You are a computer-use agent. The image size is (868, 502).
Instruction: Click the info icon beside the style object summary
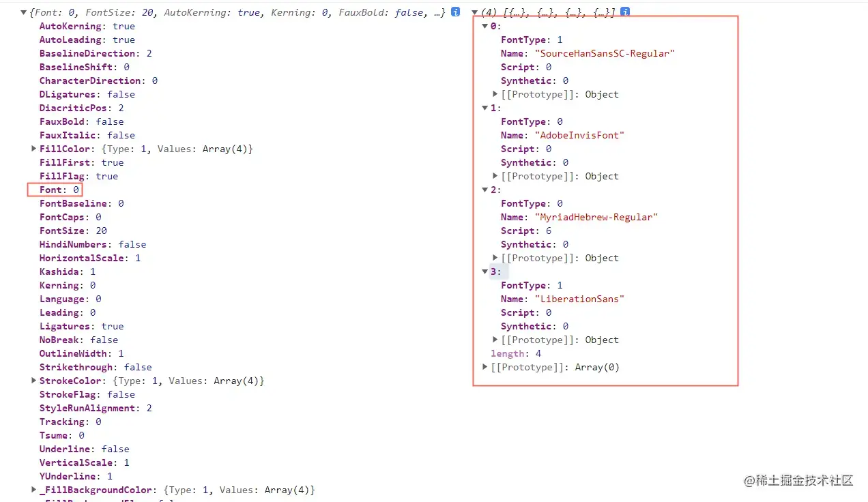(455, 12)
